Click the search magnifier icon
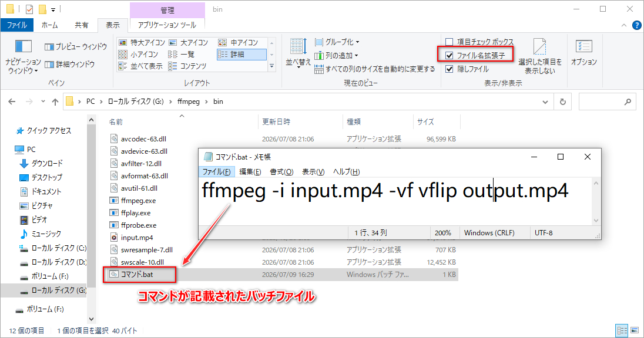Screen dimensions: 644x338 tap(627, 102)
